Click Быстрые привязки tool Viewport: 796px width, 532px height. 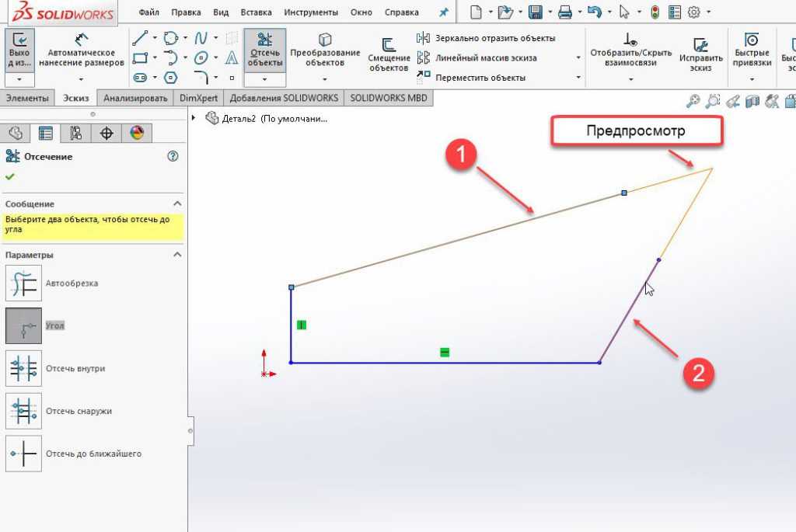[x=752, y=50]
